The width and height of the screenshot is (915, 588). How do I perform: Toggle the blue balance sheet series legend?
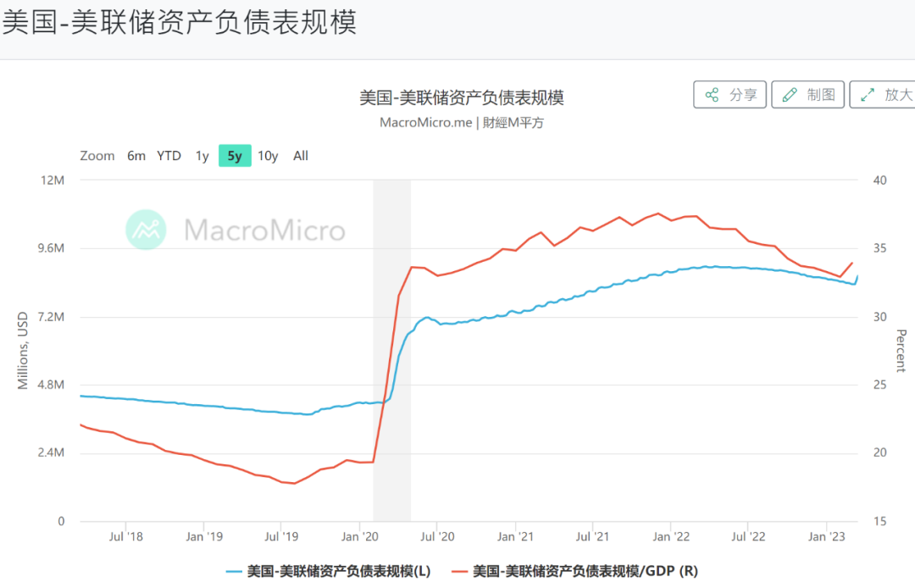(x=338, y=571)
